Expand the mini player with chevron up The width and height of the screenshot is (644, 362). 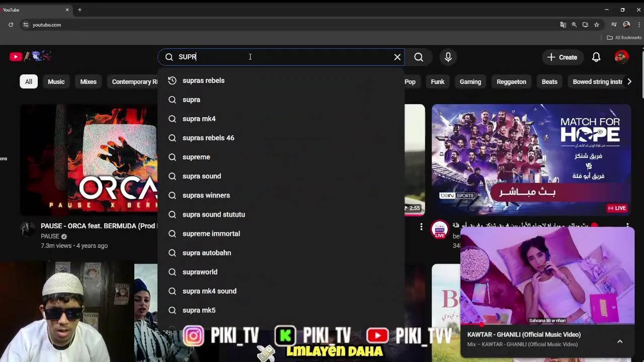tap(620, 341)
